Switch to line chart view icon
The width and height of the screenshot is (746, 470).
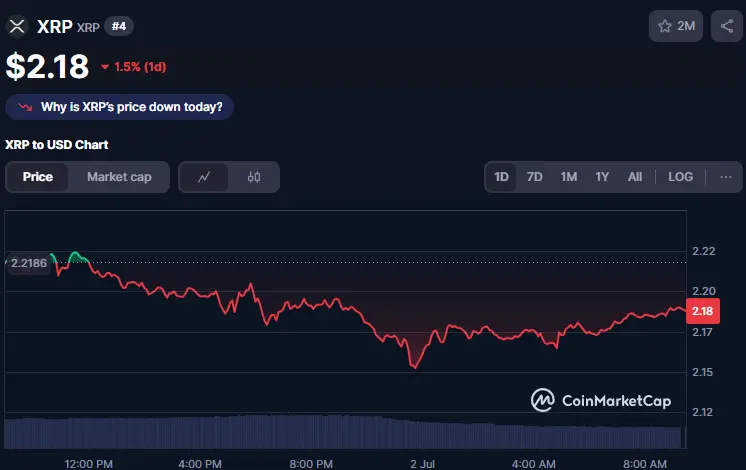[204, 177]
